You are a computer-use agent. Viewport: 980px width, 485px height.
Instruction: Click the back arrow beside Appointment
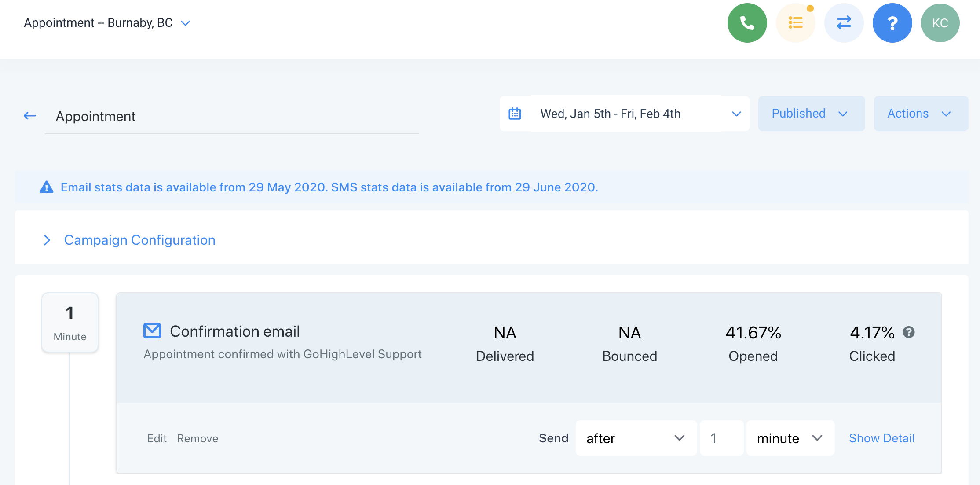pyautogui.click(x=30, y=116)
